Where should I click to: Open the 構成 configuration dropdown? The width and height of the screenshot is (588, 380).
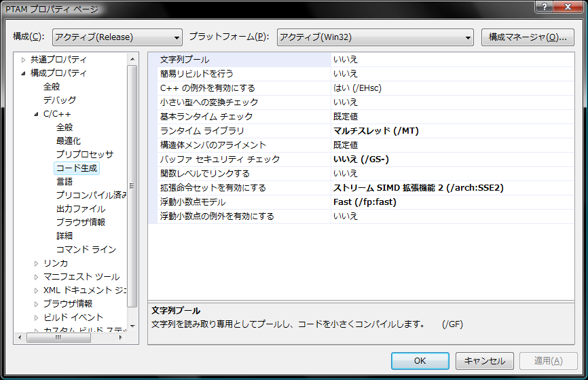coord(117,37)
